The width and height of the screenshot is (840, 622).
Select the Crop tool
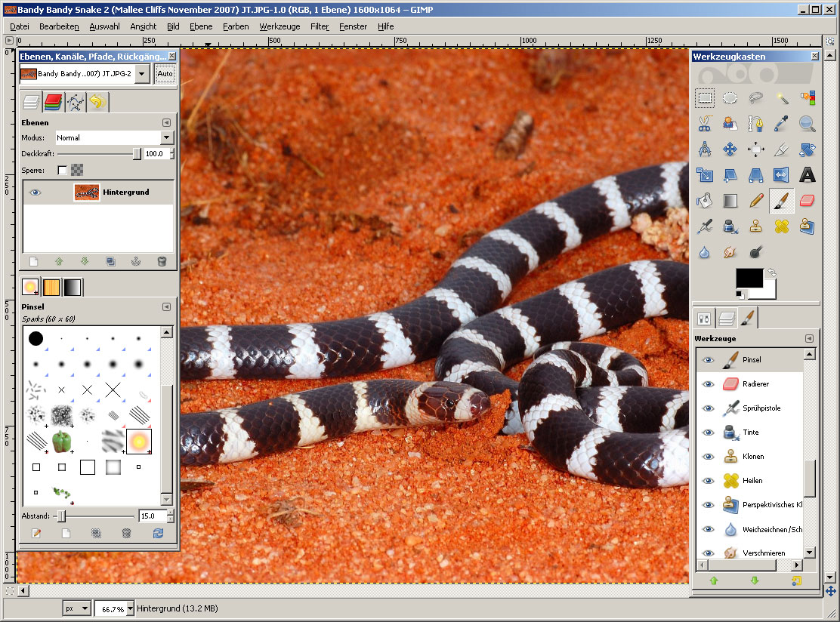pyautogui.click(x=782, y=149)
